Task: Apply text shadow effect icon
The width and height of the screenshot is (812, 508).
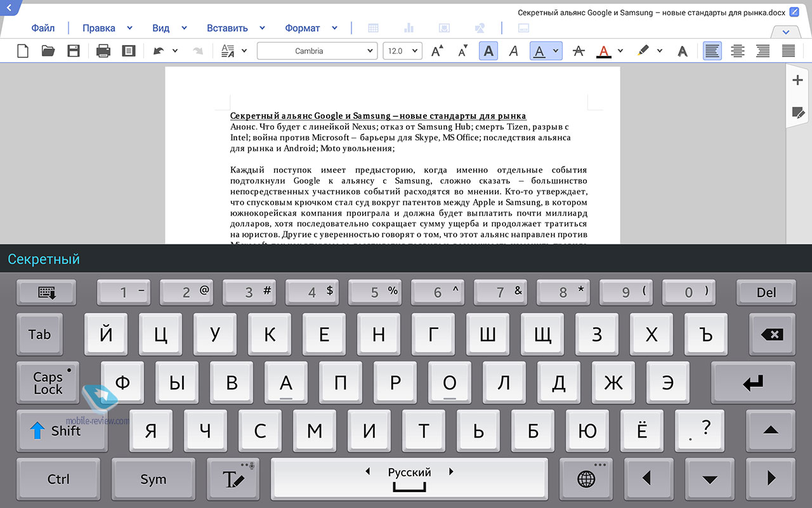Action: tap(682, 51)
